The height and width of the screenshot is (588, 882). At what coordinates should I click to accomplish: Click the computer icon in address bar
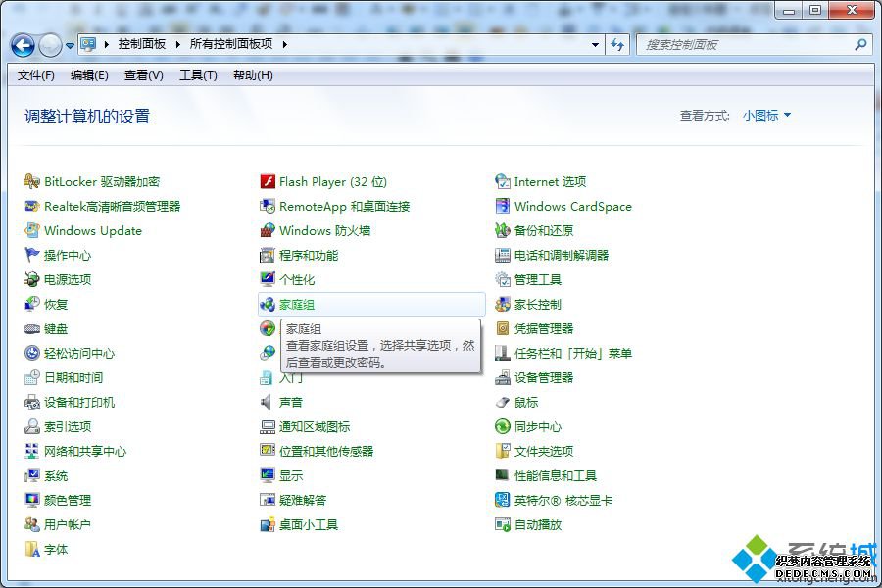click(x=88, y=44)
